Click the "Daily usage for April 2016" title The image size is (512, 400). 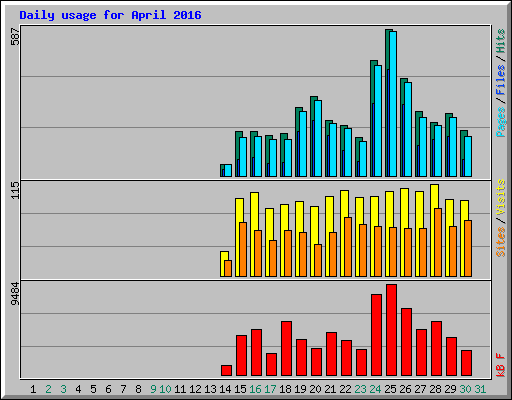coord(110,15)
